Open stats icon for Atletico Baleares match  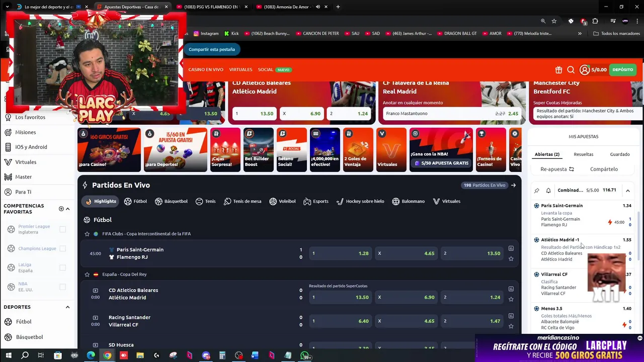(511, 289)
